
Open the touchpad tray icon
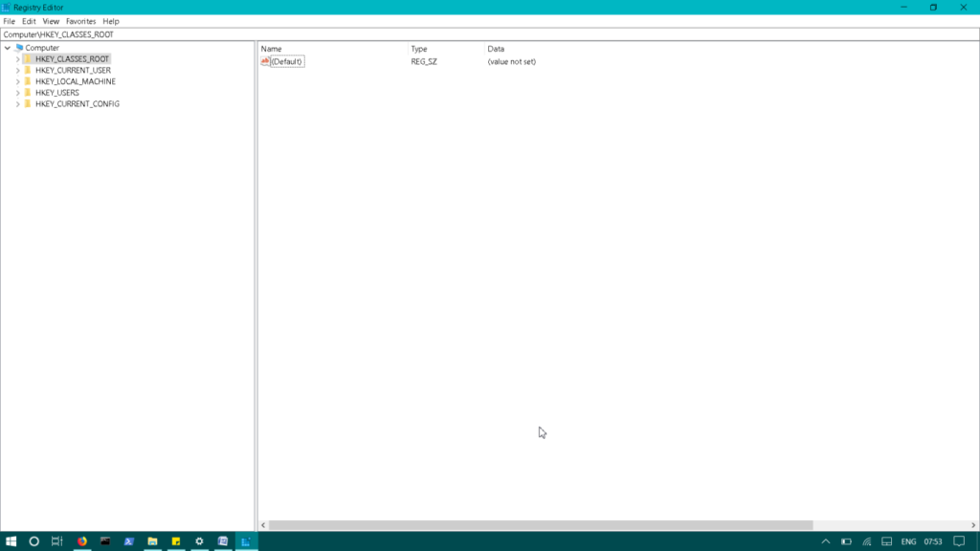887,541
